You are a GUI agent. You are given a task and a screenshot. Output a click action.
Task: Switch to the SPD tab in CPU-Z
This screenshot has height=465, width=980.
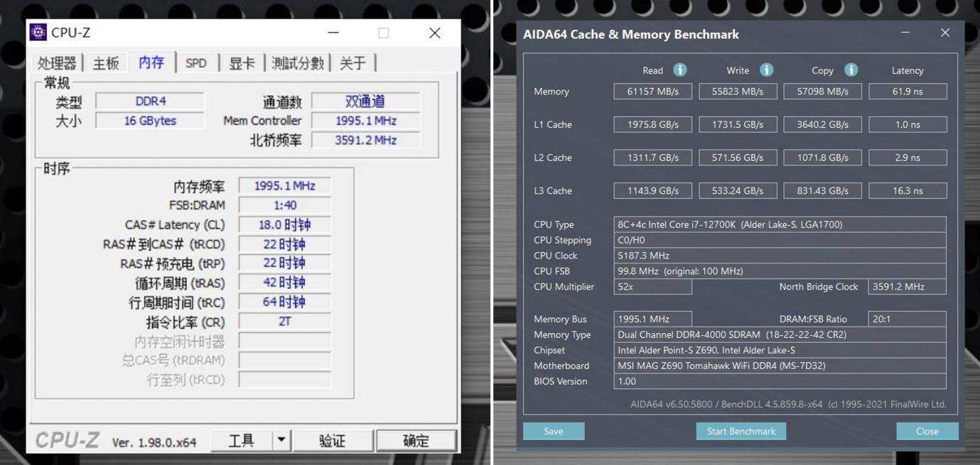click(x=197, y=62)
